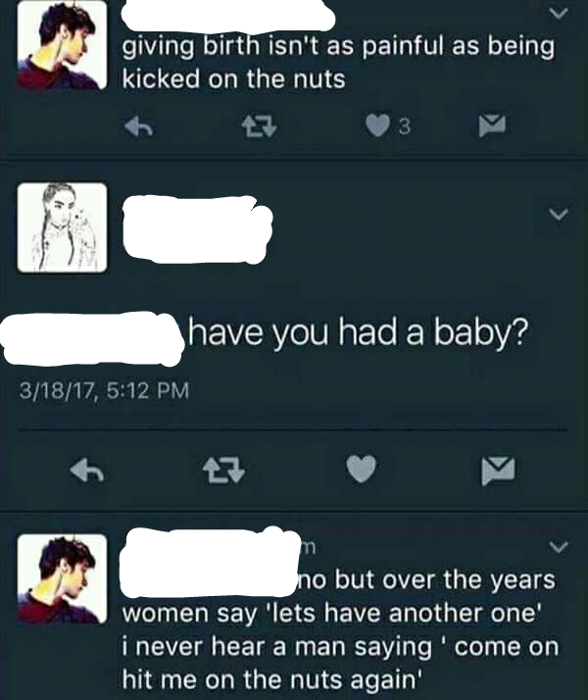Open the avatar on the last reply
Image resolution: width=588 pixels, height=700 pixels.
62,578
